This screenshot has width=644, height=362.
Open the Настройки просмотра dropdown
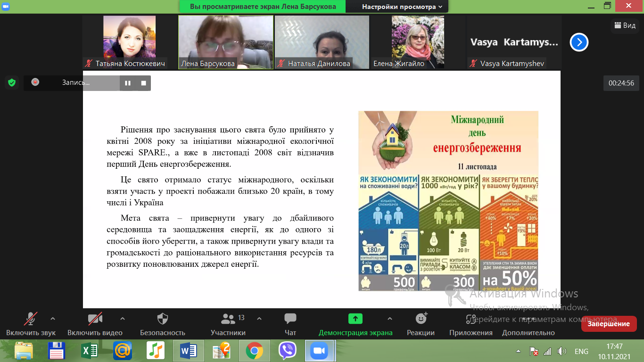pos(402,7)
